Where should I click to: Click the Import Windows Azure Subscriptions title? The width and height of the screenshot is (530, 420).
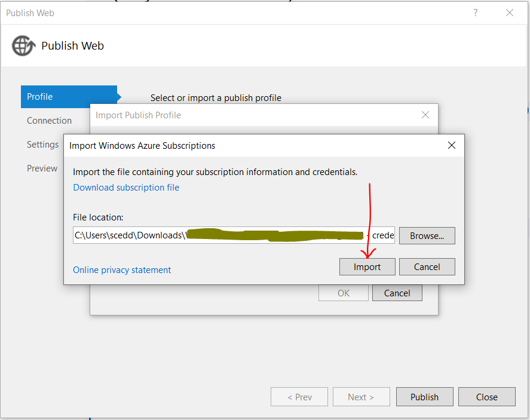click(x=142, y=146)
